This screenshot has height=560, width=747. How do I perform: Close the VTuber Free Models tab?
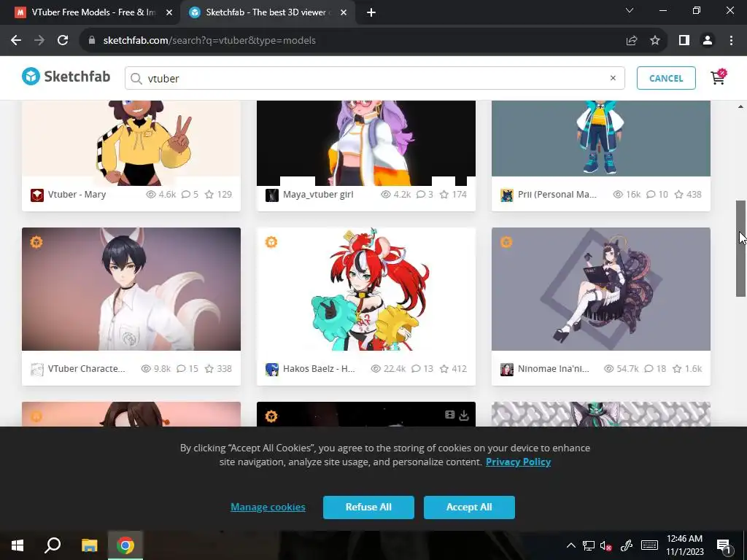pyautogui.click(x=169, y=12)
